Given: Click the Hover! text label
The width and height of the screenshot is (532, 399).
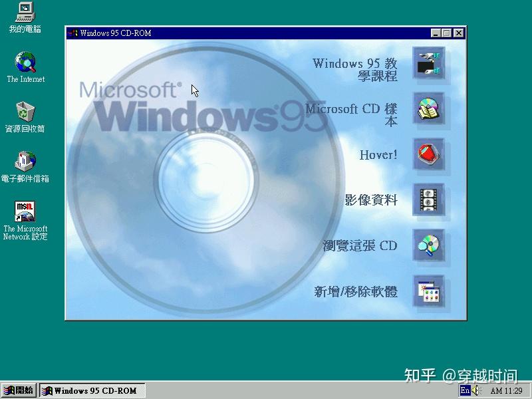Looking at the screenshot, I should (x=378, y=155).
